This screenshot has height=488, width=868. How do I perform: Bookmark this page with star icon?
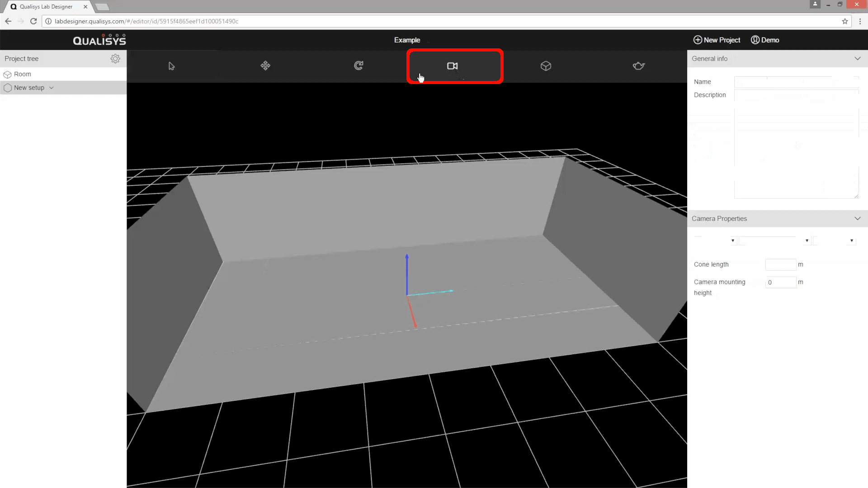click(844, 21)
